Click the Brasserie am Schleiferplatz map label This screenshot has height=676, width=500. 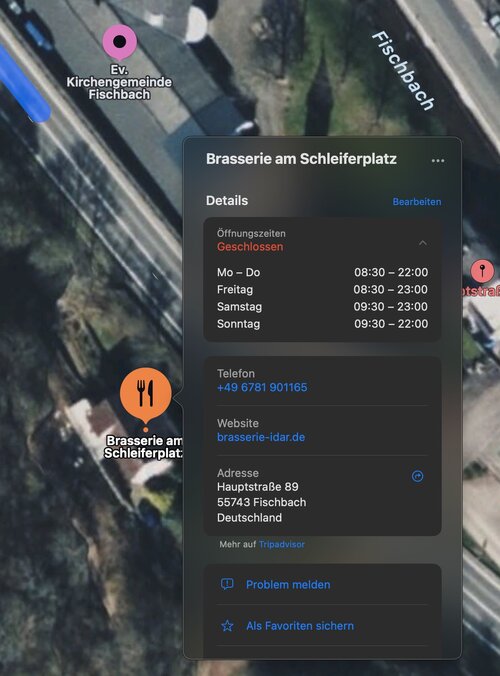(143, 447)
